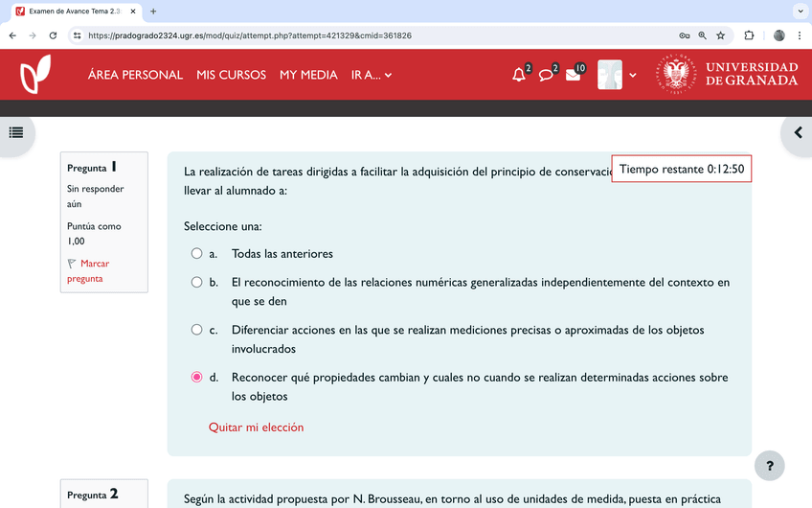Expand the IR A... dropdown menu
Viewport: 812px width, 508px height.
coord(372,75)
